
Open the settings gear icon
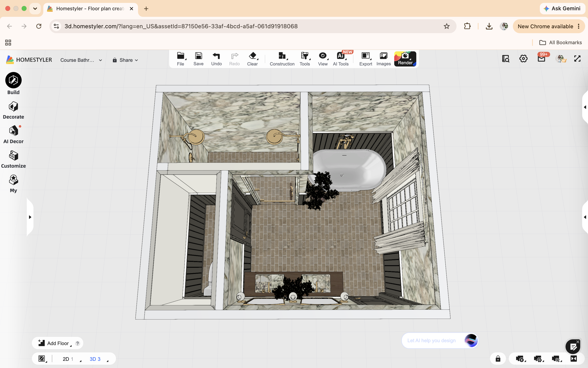523,59
